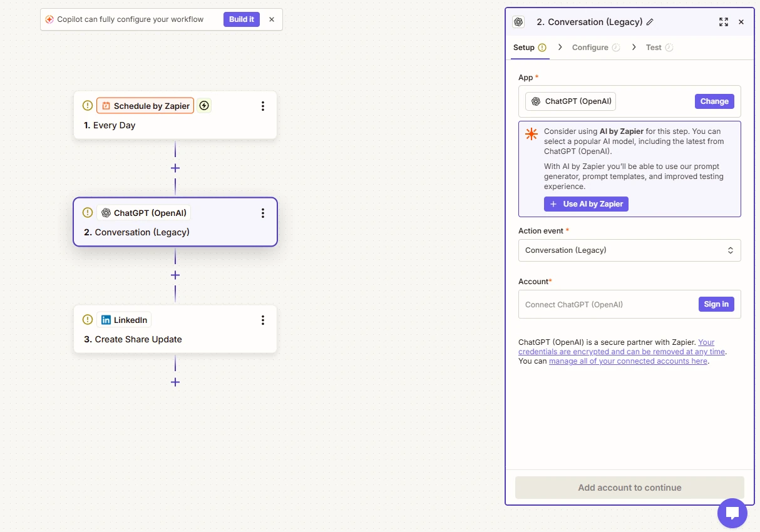The image size is (760, 532).
Task: Click the lightning bolt trigger icon
Action: coord(204,106)
